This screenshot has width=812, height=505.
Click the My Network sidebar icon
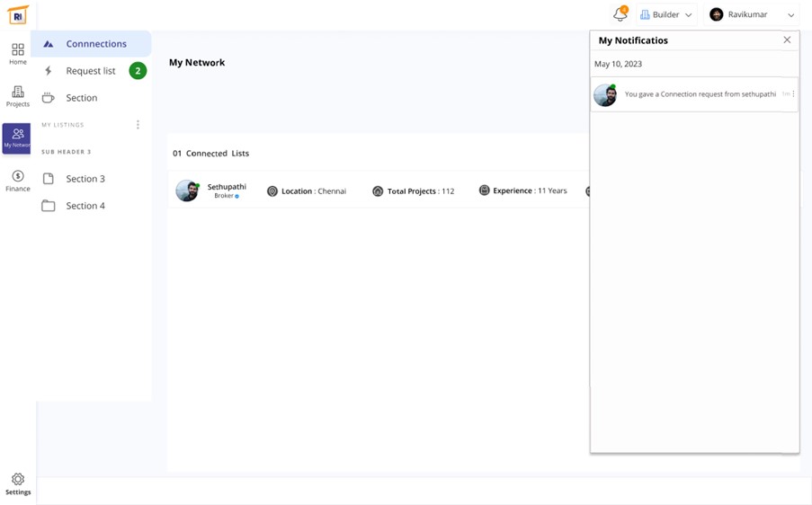click(x=17, y=137)
